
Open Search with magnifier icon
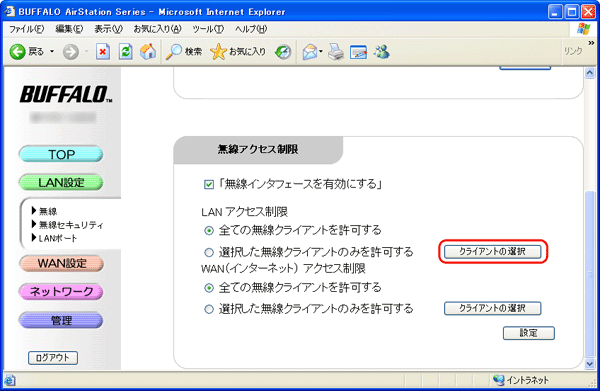(174, 52)
